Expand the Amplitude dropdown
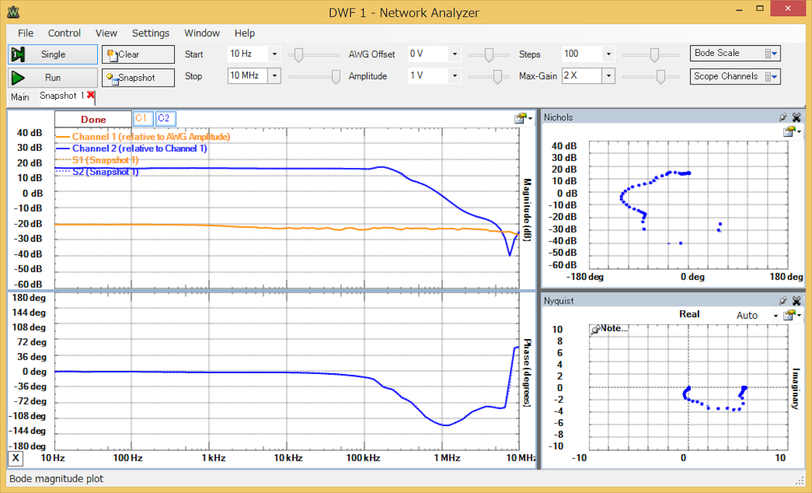This screenshot has width=812, height=493. pos(454,76)
